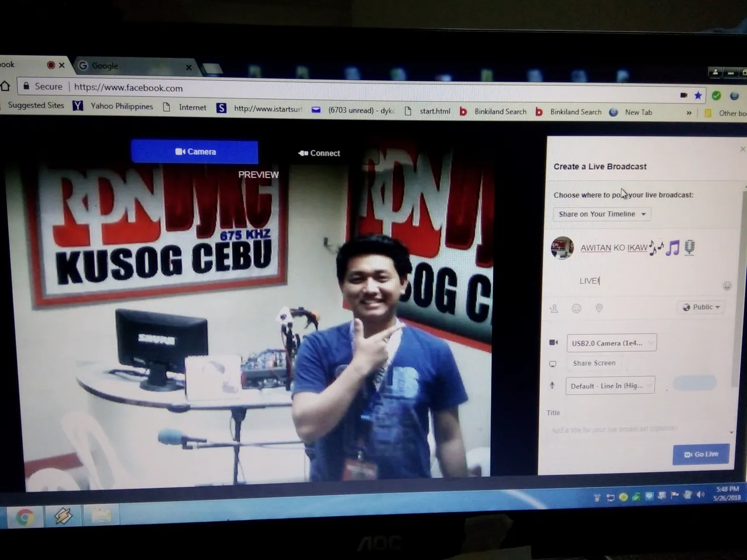
Task: Bookmark this page with the star icon
Action: pos(698,95)
